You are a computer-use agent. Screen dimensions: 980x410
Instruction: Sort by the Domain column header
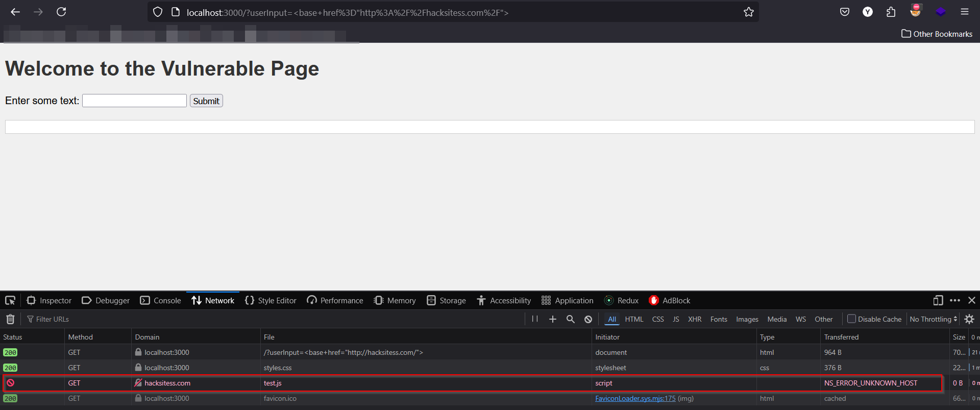196,337
